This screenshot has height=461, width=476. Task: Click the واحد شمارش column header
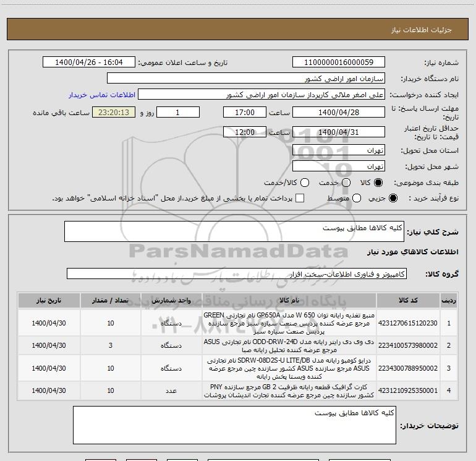click(171, 300)
